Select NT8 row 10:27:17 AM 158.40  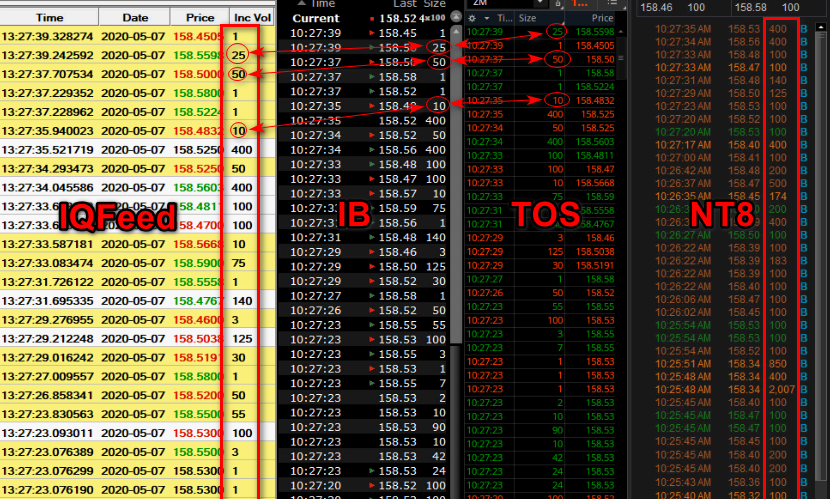click(730, 145)
